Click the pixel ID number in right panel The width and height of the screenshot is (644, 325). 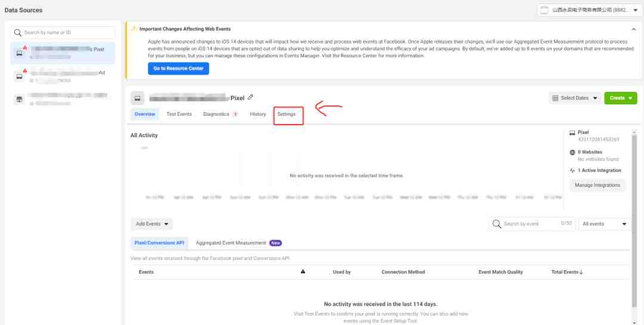click(x=599, y=140)
